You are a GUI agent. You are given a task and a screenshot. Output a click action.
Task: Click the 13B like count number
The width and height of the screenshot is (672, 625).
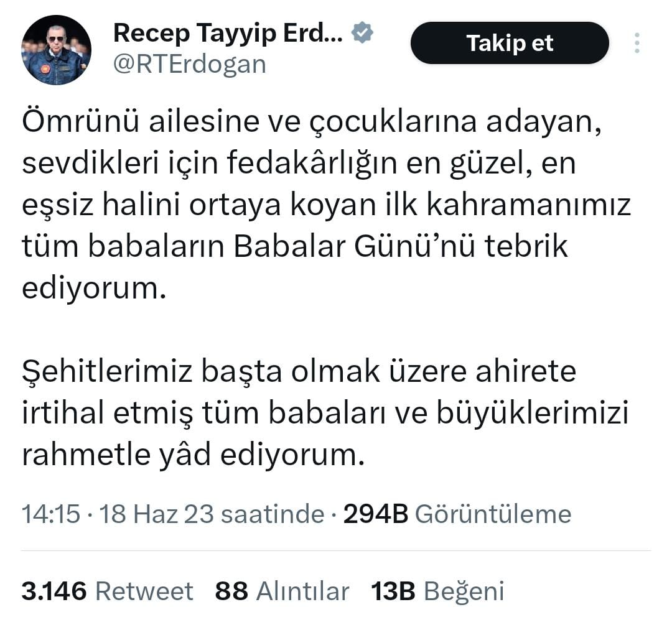tap(393, 591)
